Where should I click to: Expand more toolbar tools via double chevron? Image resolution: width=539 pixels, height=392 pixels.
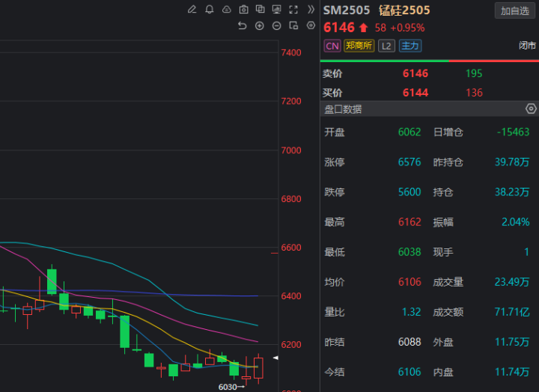pyautogui.click(x=311, y=10)
